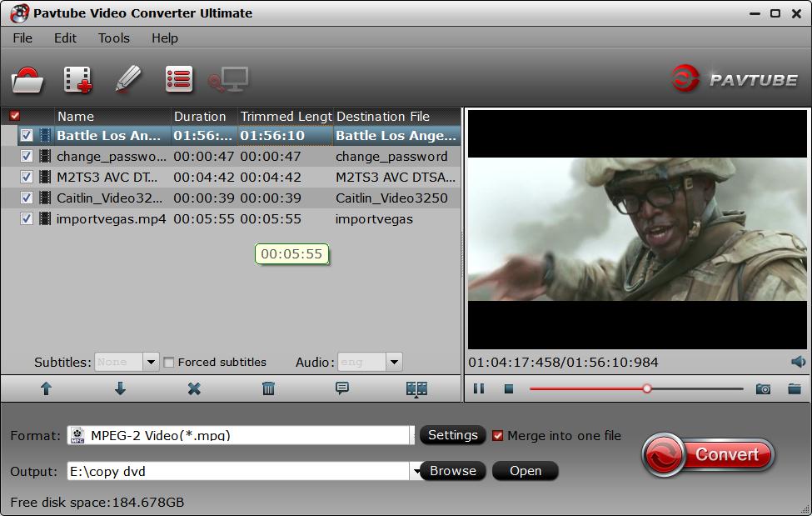Image resolution: width=812 pixels, height=516 pixels.
Task: Click the Caitlin_Video3250 destination file cell
Action: [391, 198]
